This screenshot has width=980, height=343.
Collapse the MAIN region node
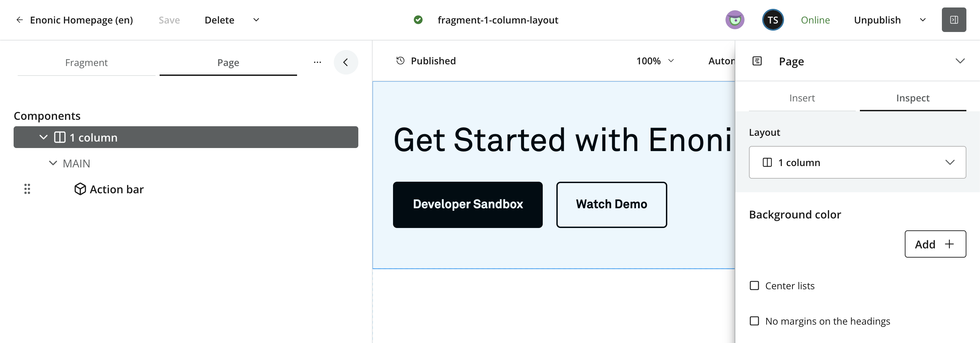(x=53, y=163)
